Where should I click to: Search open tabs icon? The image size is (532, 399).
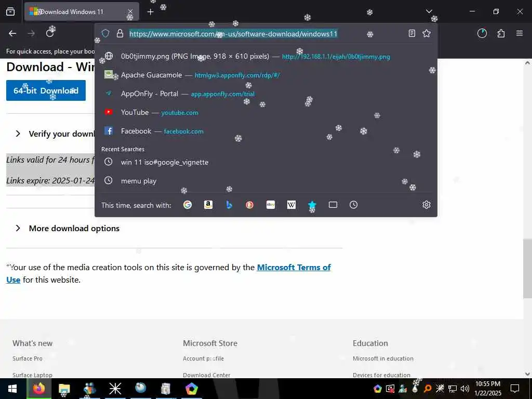point(333,205)
